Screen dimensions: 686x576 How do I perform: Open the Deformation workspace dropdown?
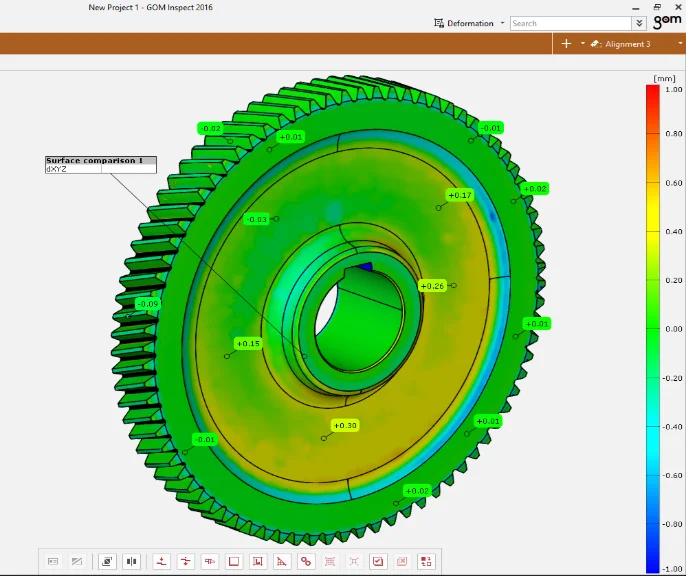(470, 23)
